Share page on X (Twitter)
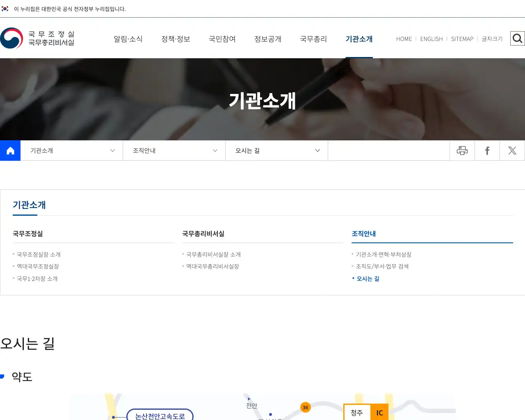This screenshot has width=525, height=420. pos(512,151)
